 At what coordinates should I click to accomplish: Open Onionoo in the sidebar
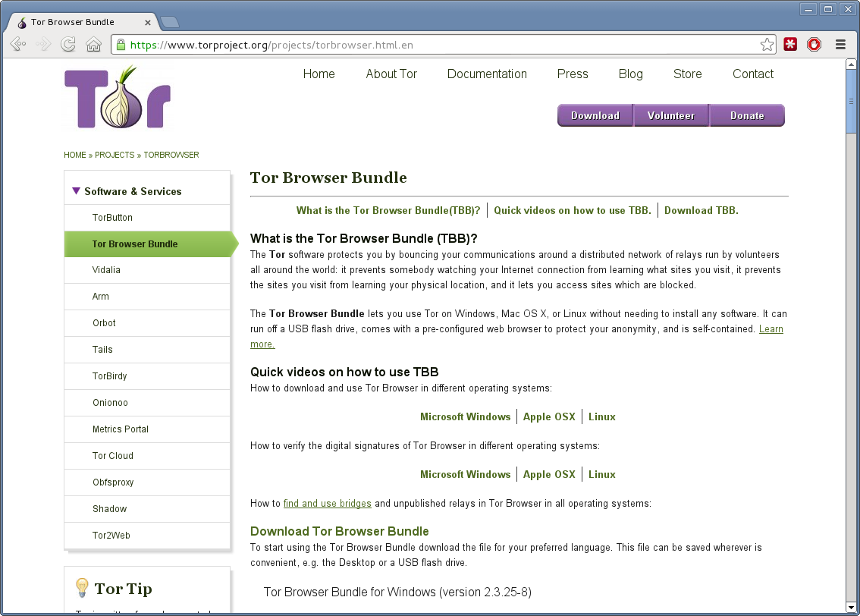coord(147,403)
